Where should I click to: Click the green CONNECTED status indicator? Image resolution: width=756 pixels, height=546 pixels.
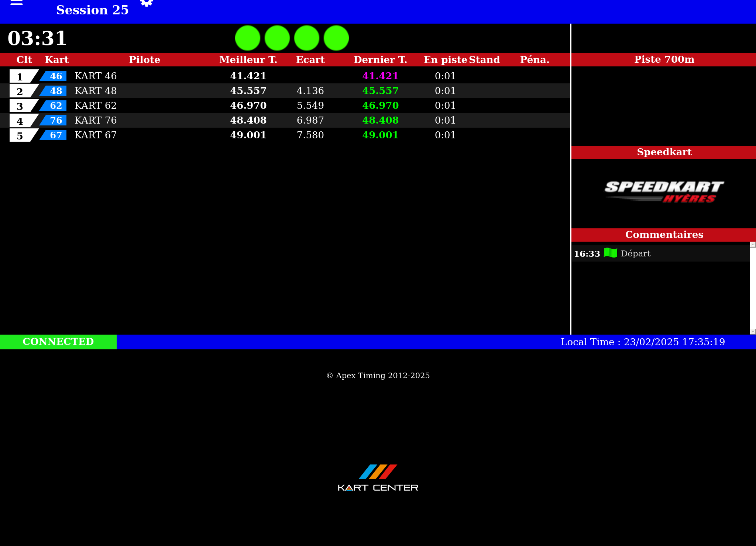pos(58,342)
